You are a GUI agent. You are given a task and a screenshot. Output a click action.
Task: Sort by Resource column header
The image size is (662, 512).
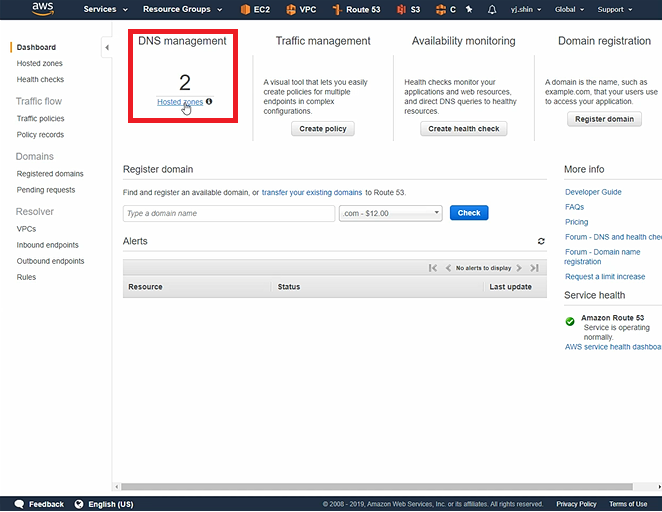coord(145,287)
